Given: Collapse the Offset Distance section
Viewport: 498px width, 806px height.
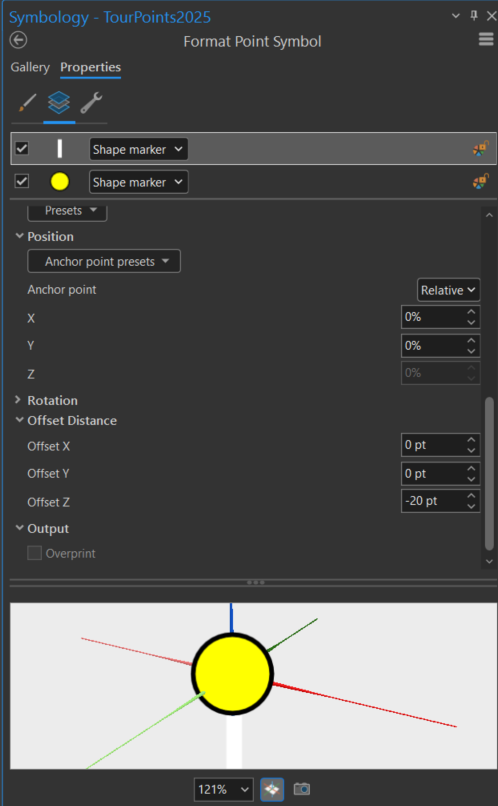Looking at the screenshot, I should pyautogui.click(x=20, y=420).
